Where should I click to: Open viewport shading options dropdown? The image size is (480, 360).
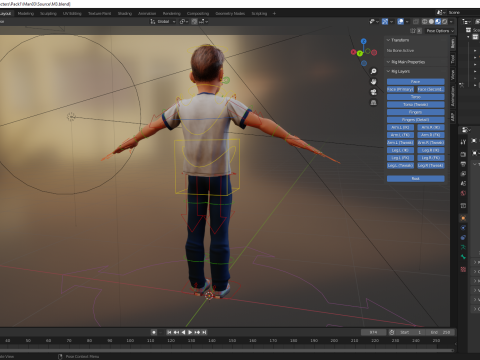pos(451,22)
